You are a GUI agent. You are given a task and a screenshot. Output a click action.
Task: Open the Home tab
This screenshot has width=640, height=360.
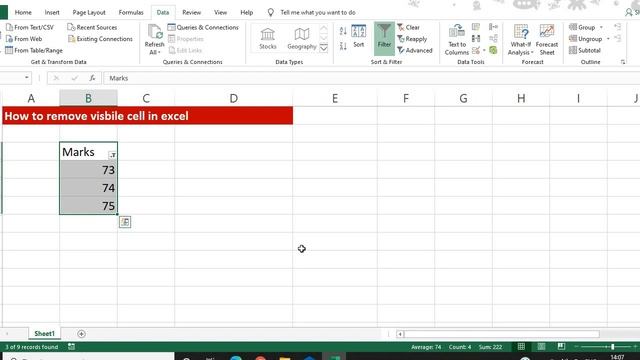[x=23, y=12]
